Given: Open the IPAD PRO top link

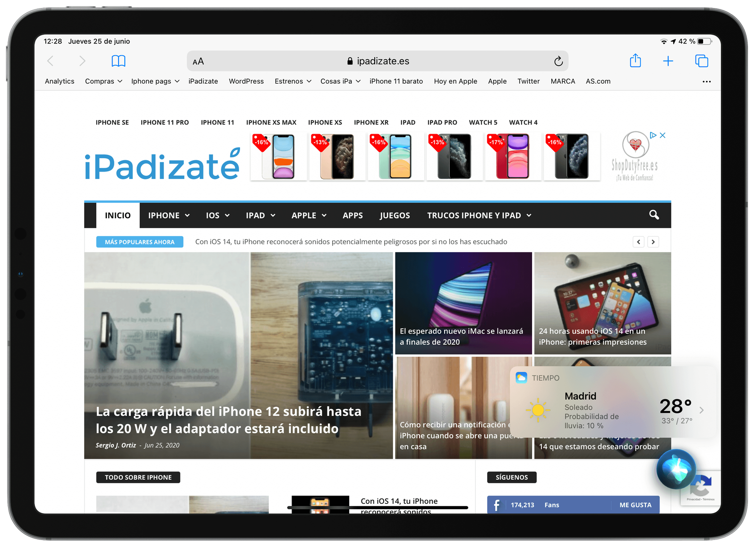Looking at the screenshot, I should (x=442, y=122).
